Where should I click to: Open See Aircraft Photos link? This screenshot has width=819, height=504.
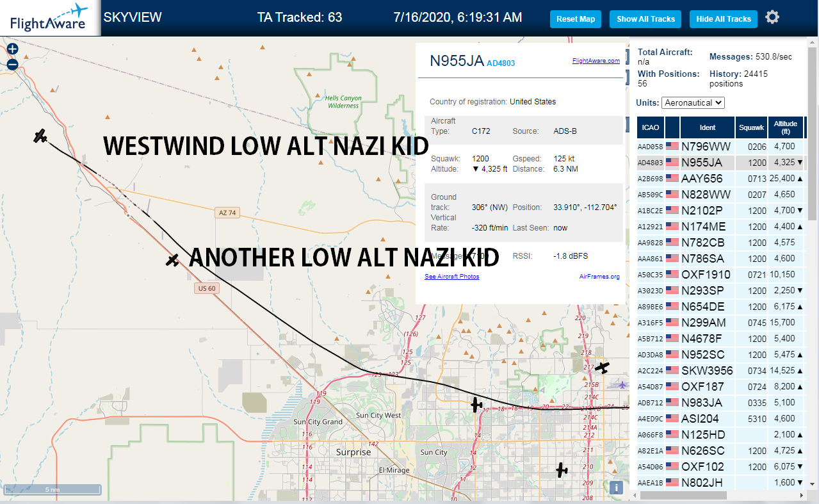tap(452, 277)
